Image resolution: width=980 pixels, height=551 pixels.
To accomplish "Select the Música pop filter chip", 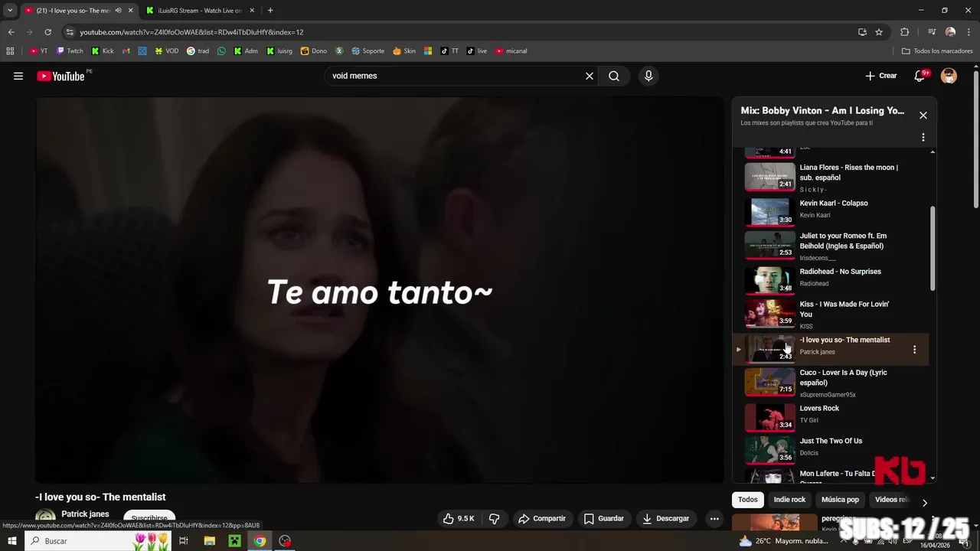I will tap(841, 500).
